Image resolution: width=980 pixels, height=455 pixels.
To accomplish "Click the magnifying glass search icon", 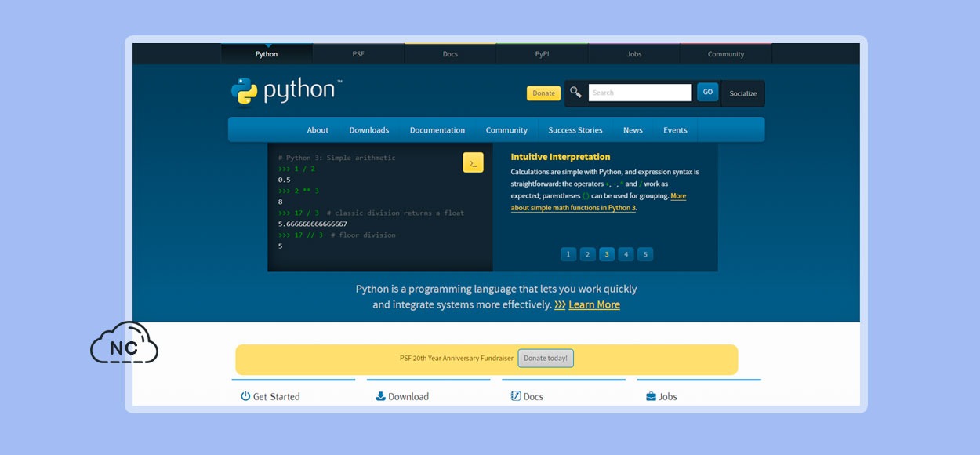I will click(575, 93).
